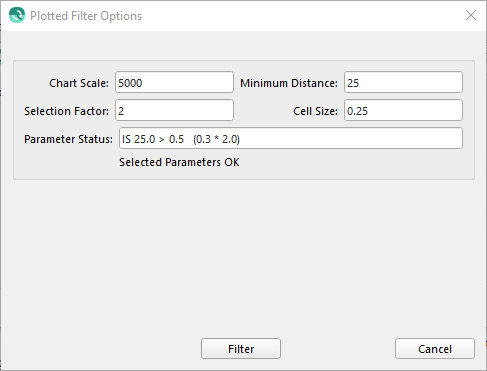Click the "Selection Factor:" label text
Image resolution: width=487 pixels, height=371 pixels.
[x=66, y=111]
